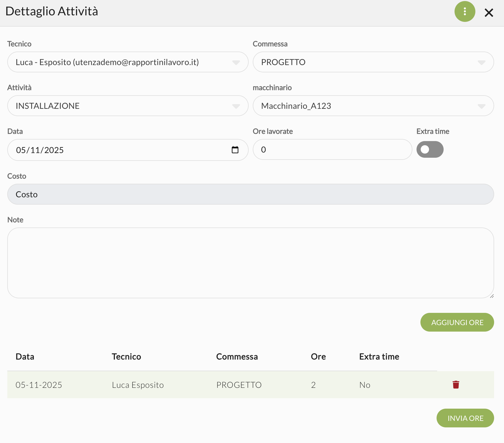The width and height of the screenshot is (504, 443).
Task: Click the AGGIUNGI ORE button
Action: point(457,322)
